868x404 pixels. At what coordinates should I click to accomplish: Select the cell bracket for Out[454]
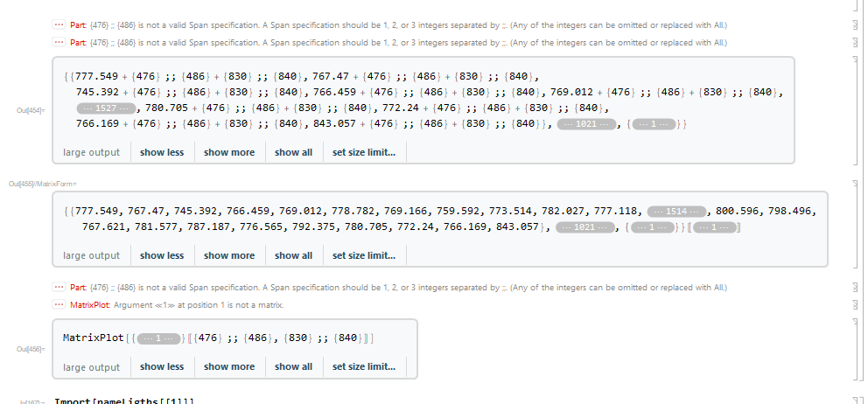coord(855,109)
